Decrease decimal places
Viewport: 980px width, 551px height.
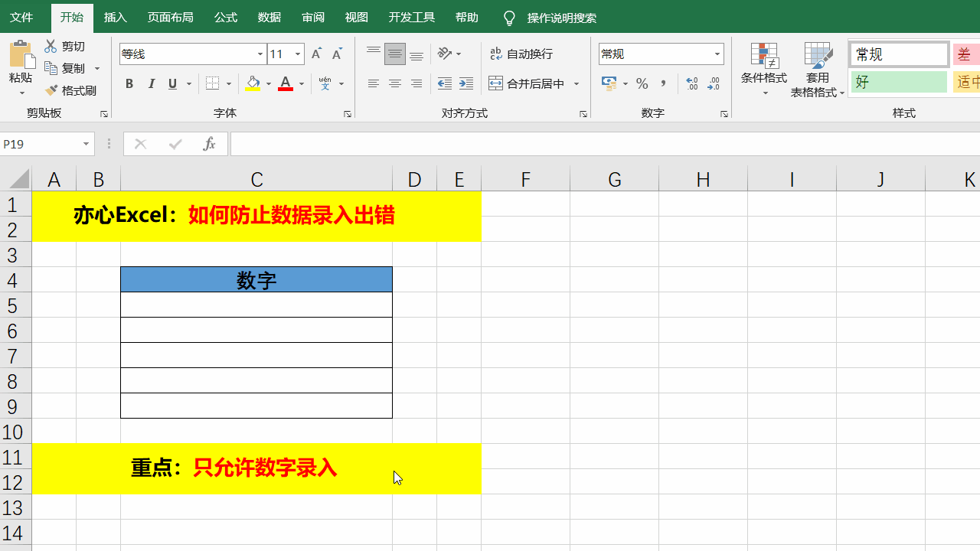(x=714, y=83)
